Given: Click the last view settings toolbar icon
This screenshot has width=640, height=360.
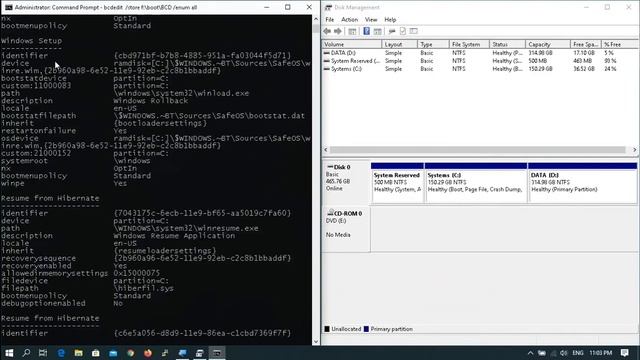Looking at the screenshot, I should tap(413, 31).
